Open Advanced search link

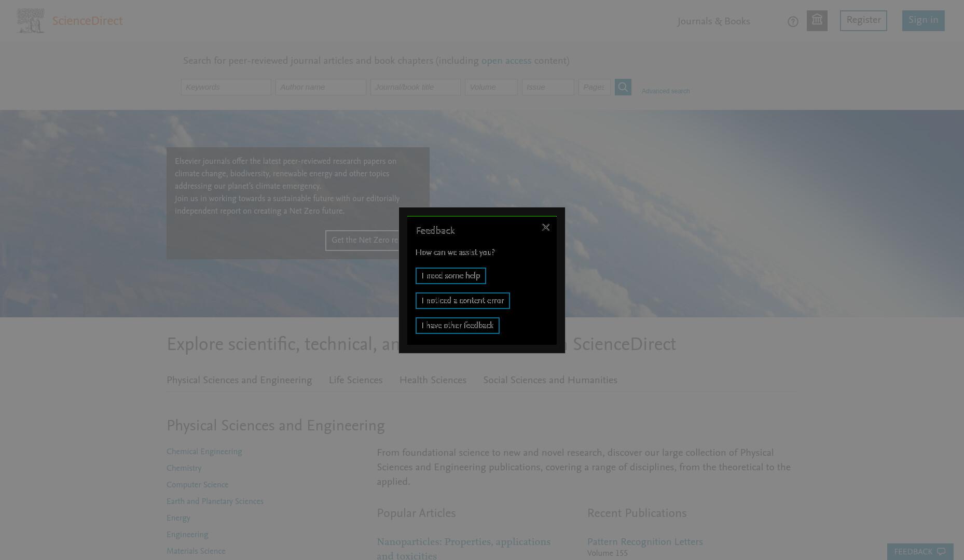coord(665,91)
